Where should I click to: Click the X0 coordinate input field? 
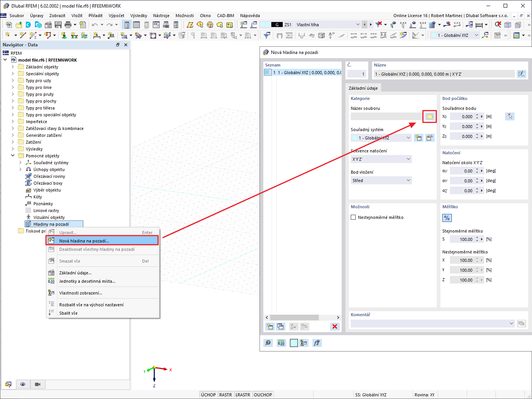click(x=463, y=116)
